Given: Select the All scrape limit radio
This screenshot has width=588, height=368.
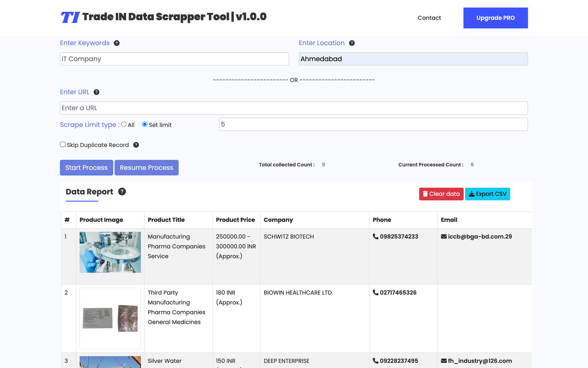Looking at the screenshot, I should pyautogui.click(x=124, y=124).
